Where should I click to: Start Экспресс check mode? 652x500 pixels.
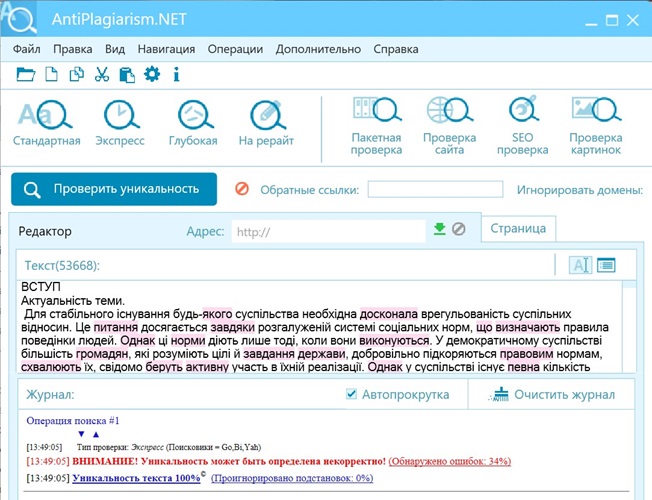click(120, 124)
